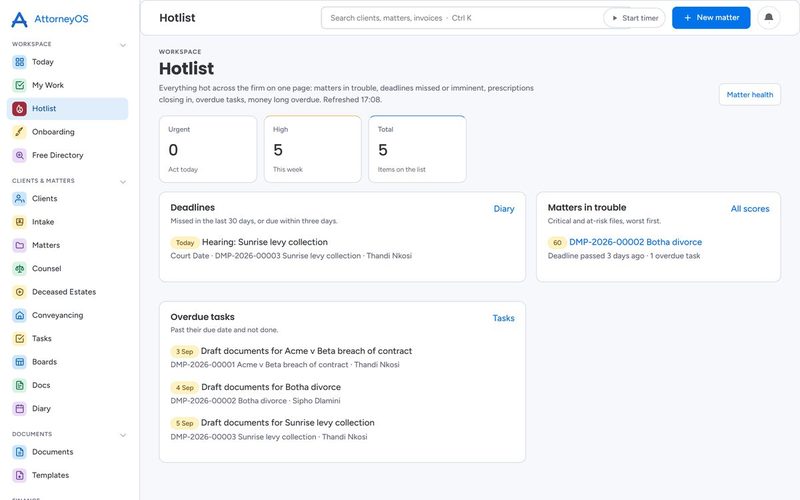This screenshot has width=800, height=500.
Task: Click the 5 Sep due date badge
Action: (184, 423)
